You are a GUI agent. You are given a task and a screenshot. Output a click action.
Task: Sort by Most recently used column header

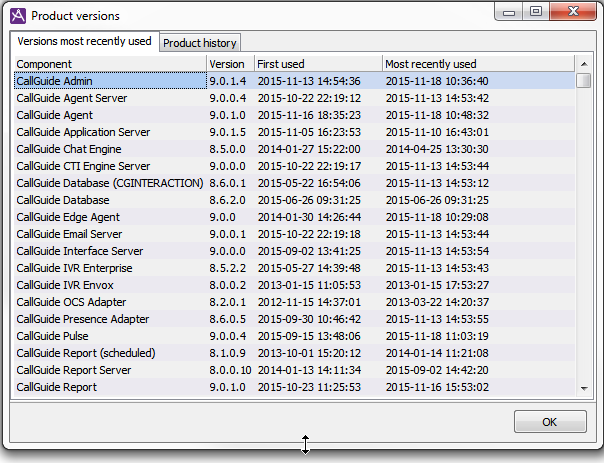tap(478, 64)
